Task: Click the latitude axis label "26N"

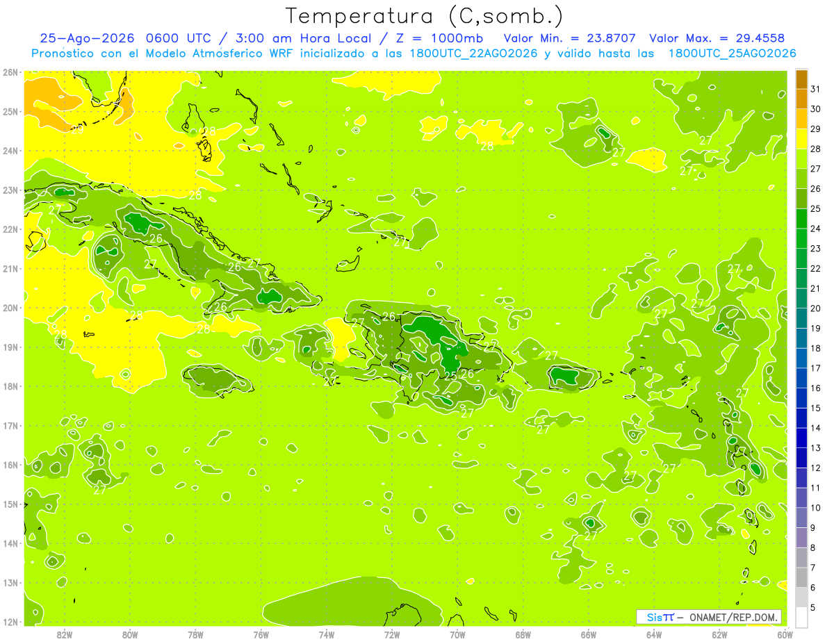Action: [x=10, y=72]
